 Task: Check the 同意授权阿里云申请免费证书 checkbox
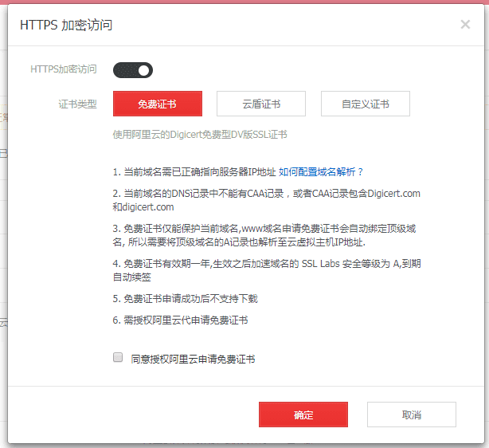[x=118, y=358]
